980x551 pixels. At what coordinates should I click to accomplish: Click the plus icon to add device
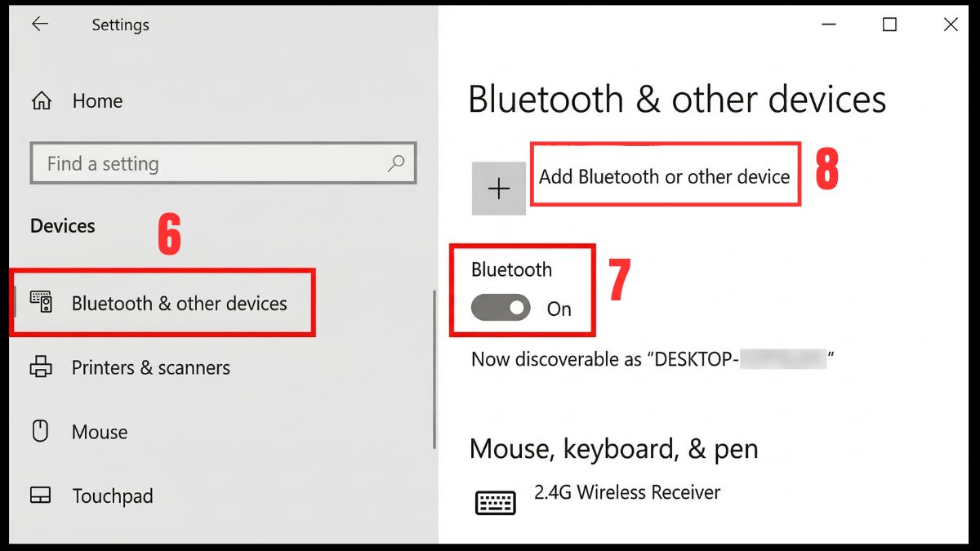pyautogui.click(x=498, y=189)
